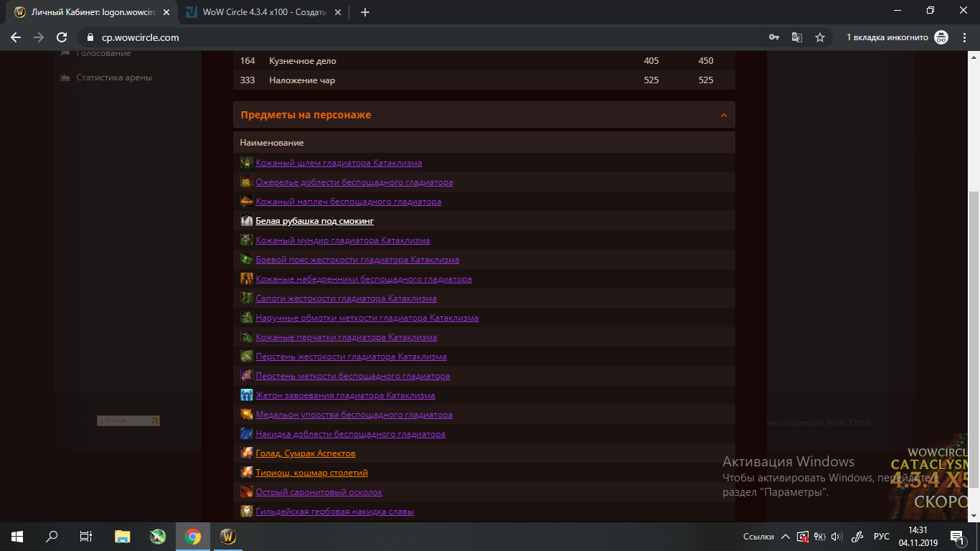Open the WoW app in the taskbar
Screen dimensions: 980x551
pyautogui.click(x=227, y=537)
